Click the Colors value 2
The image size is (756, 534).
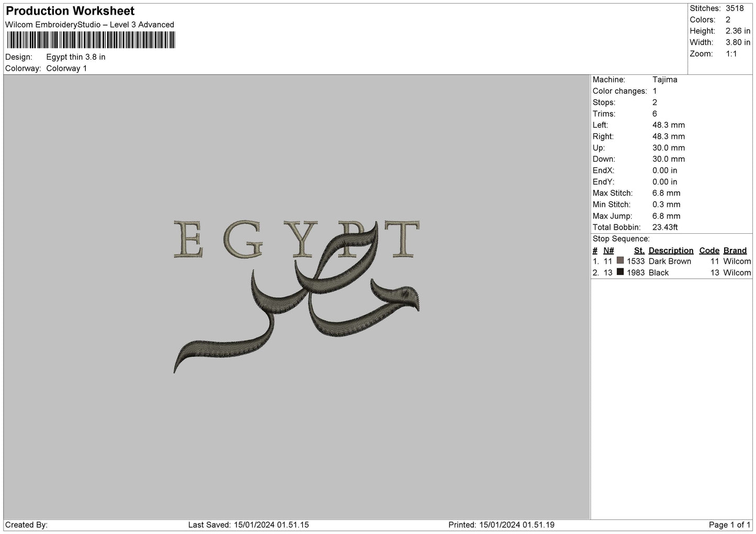click(x=728, y=20)
